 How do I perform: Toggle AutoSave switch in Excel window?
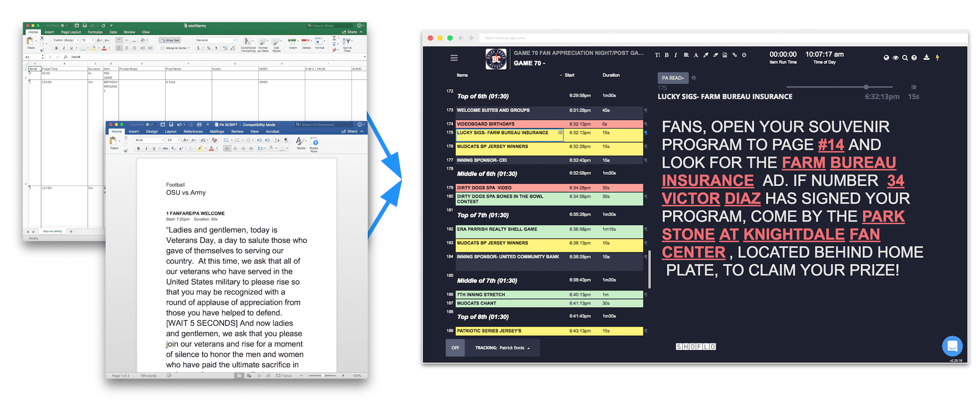pos(65,25)
